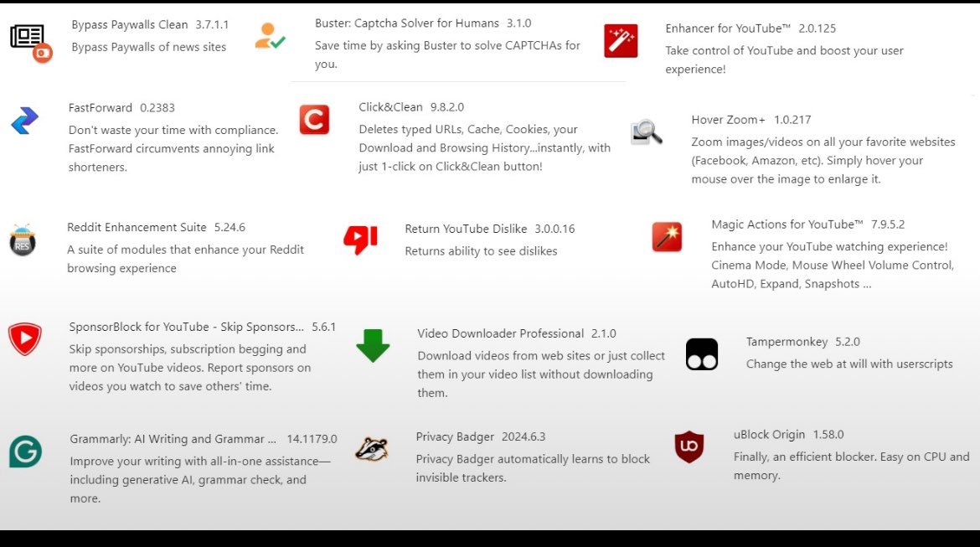Select the Privacy Badger extension name

(x=455, y=436)
